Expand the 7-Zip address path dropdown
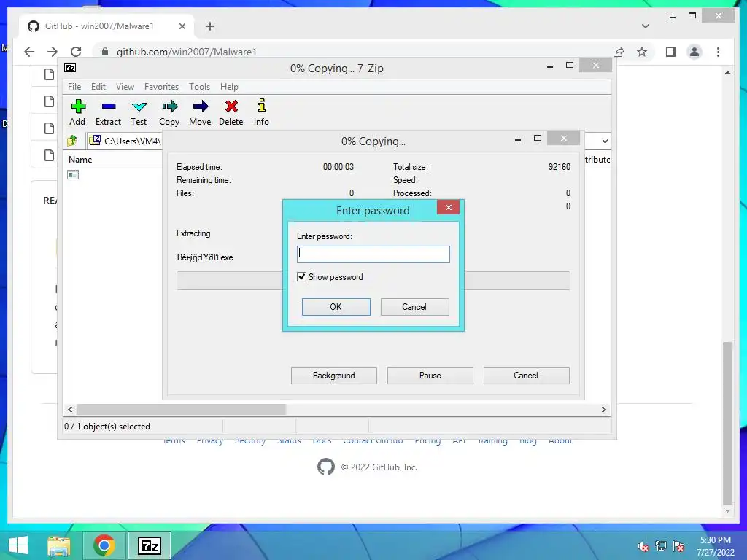Image resolution: width=747 pixels, height=560 pixels. pyautogui.click(x=605, y=141)
